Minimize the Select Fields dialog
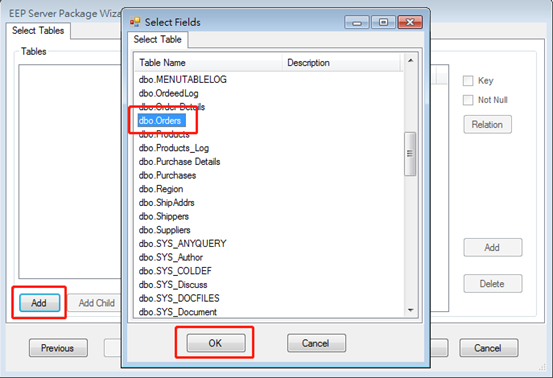553x378 pixels. click(x=357, y=22)
